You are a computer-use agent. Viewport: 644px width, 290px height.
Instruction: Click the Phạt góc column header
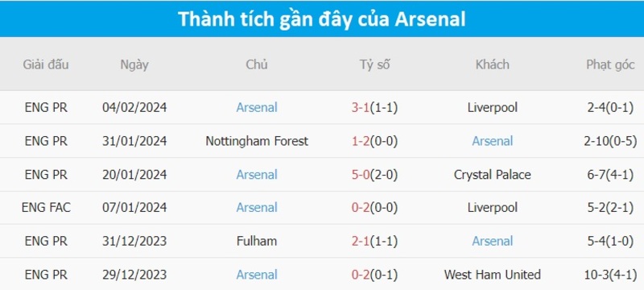pos(610,65)
